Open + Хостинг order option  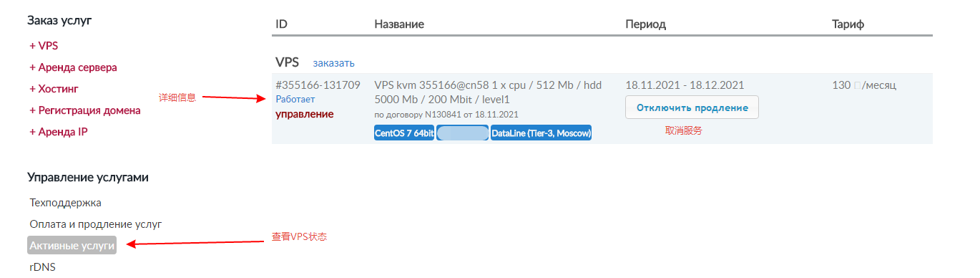(54, 89)
